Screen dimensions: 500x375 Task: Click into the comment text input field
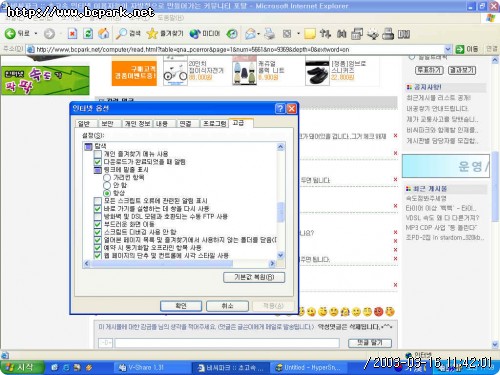(227, 343)
